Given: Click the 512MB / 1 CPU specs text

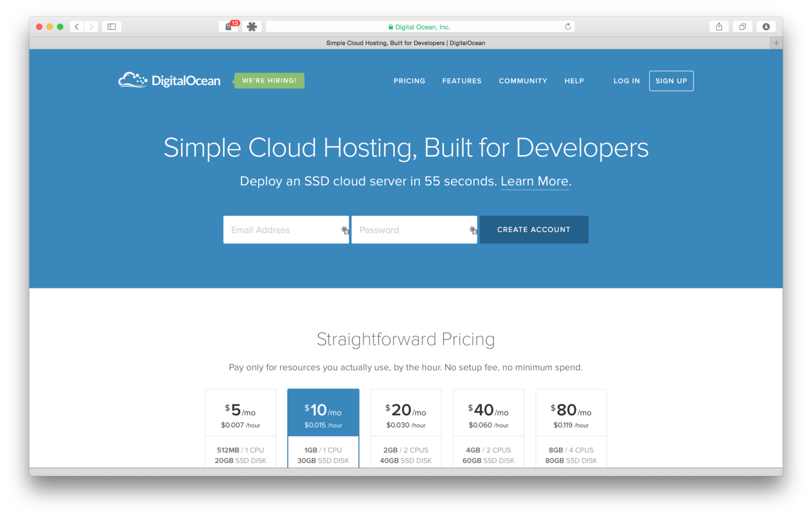Looking at the screenshot, I should point(240,450).
